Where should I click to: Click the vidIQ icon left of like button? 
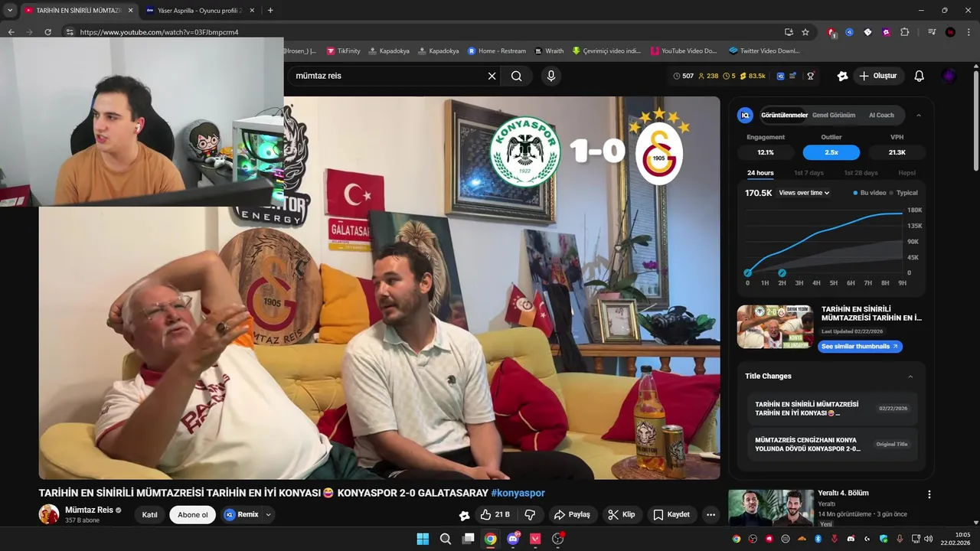click(464, 515)
